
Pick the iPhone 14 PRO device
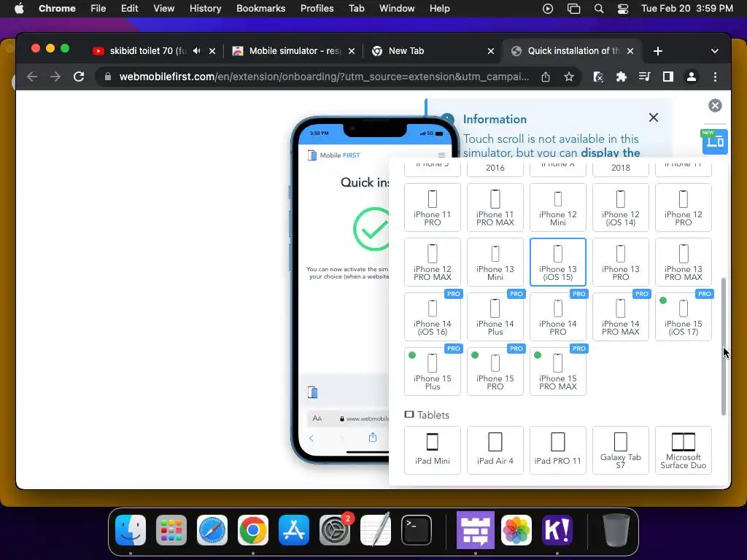coord(558,317)
